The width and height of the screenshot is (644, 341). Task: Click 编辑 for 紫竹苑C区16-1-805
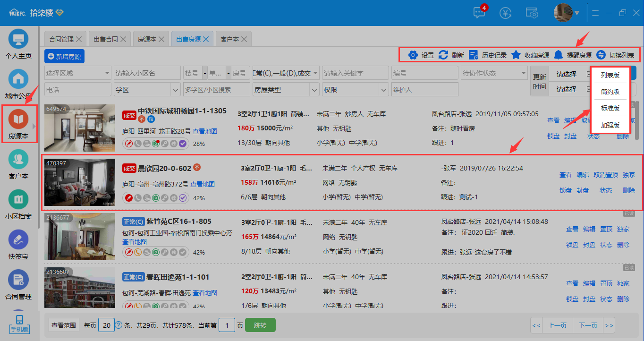click(x=589, y=229)
